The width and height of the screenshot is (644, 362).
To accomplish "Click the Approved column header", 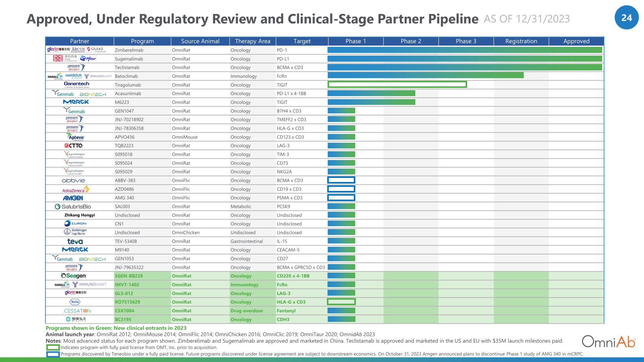I will 576,41.
